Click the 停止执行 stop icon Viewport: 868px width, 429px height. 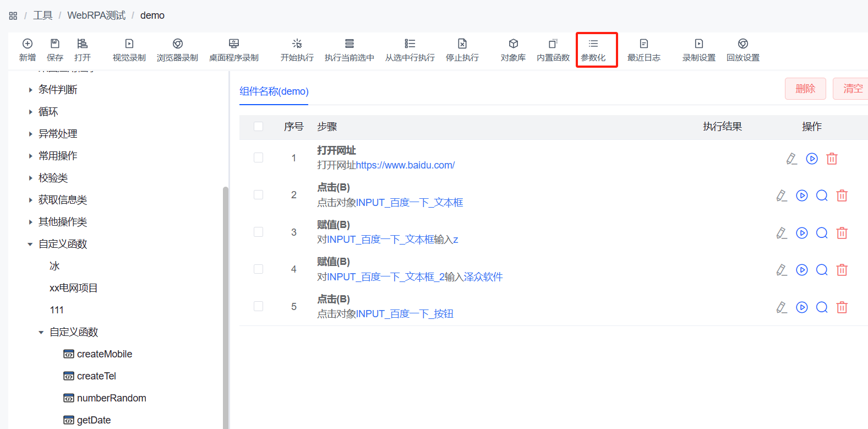pyautogui.click(x=462, y=44)
